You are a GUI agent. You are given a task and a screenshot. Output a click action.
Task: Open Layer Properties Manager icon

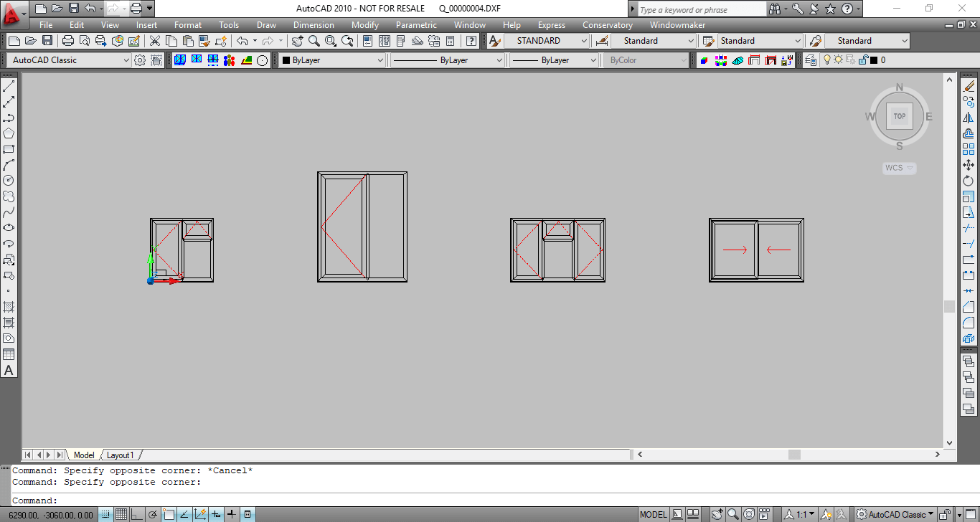811,60
